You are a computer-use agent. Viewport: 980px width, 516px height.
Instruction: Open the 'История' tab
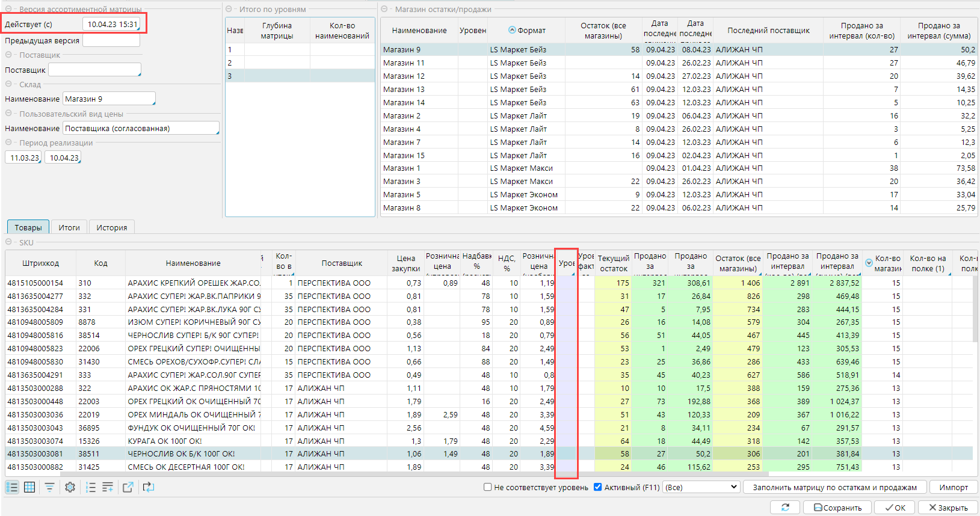coord(112,227)
